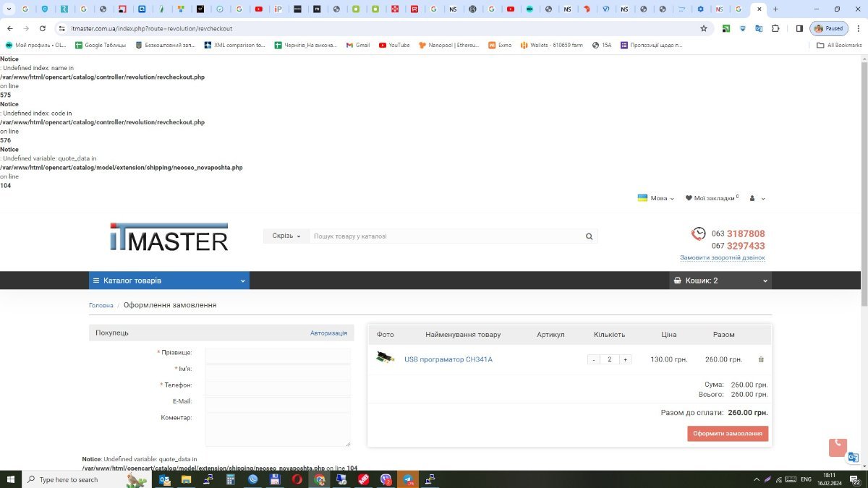Open the USB програматор CH341A product link
The width and height of the screenshot is (868, 488).
click(x=448, y=359)
